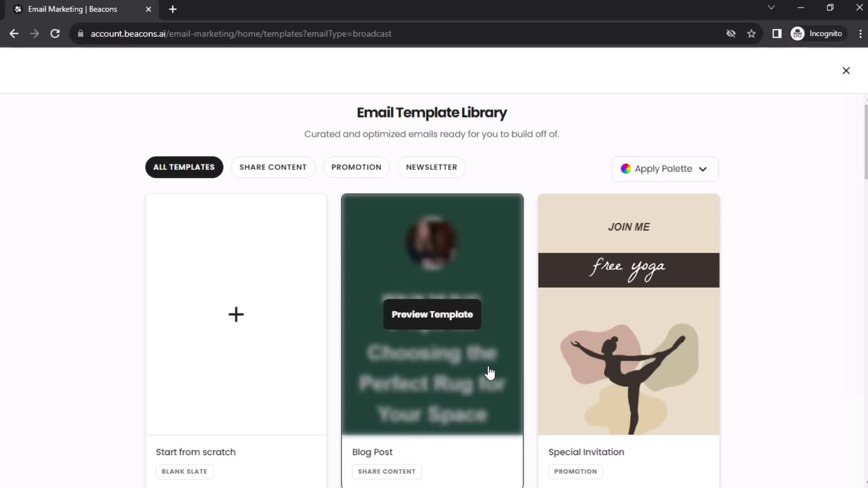Click the PROMOTION category filter button
Viewport: 868px width, 488px height.
(x=356, y=167)
